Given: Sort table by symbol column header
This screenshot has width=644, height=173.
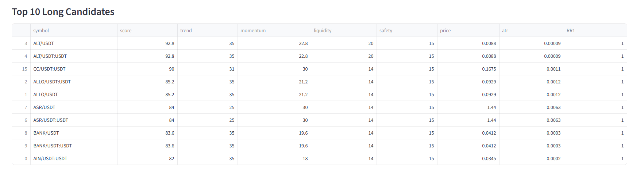Looking at the screenshot, I should (x=41, y=31).
